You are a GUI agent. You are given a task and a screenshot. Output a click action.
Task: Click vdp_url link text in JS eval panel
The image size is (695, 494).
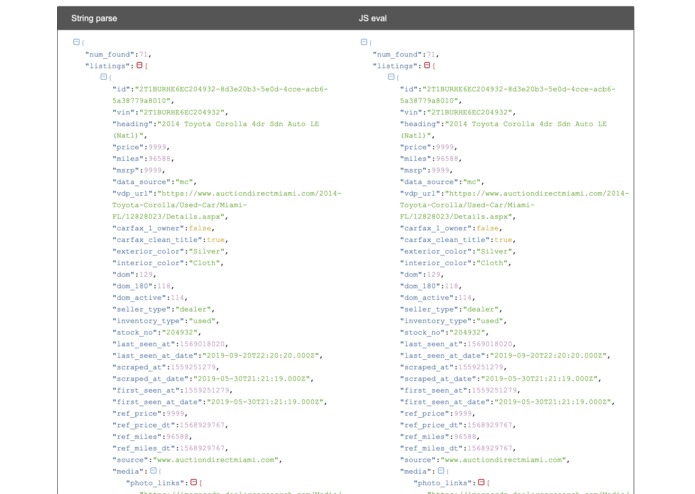514,205
